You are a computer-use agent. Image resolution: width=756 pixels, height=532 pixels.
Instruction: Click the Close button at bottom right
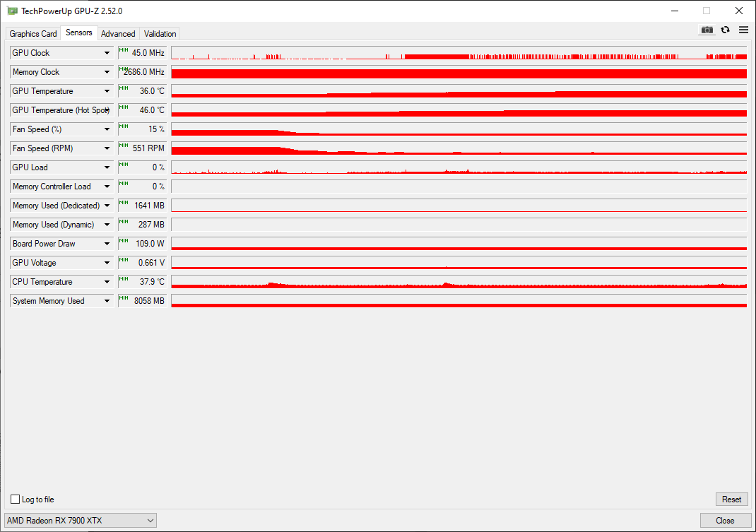click(725, 521)
